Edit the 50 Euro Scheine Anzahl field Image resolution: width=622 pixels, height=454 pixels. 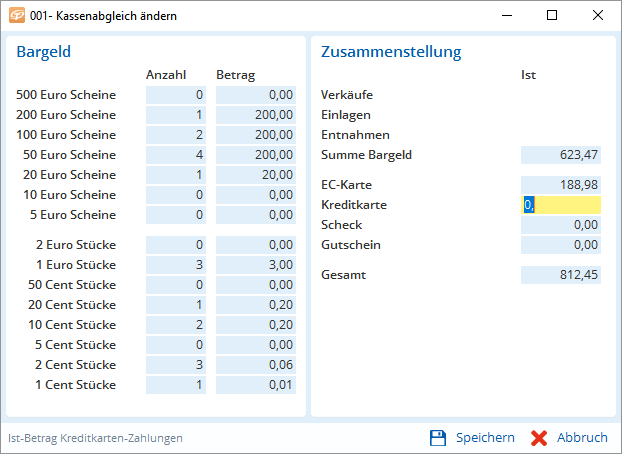176,155
